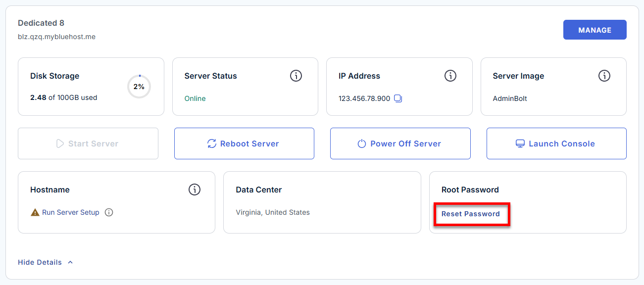Screen dimensions: 644x285
Task: Click the AdminBolt server image value
Action: click(510, 98)
